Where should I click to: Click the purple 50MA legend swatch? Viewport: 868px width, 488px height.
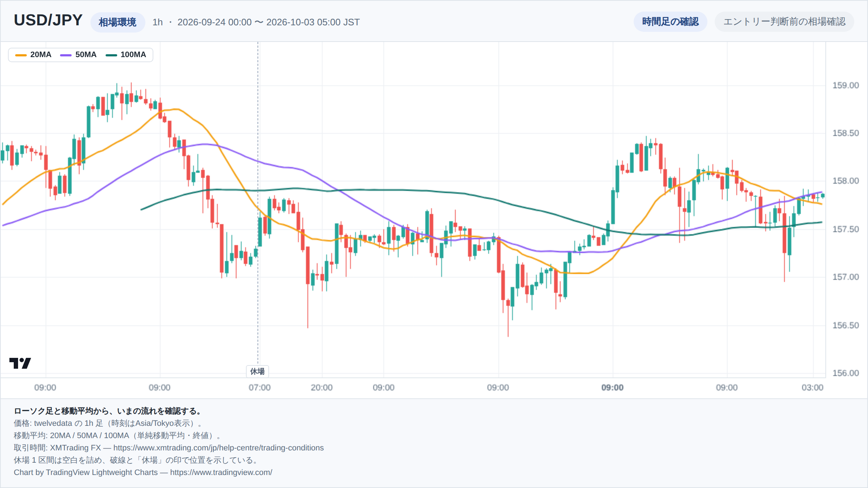pos(66,55)
